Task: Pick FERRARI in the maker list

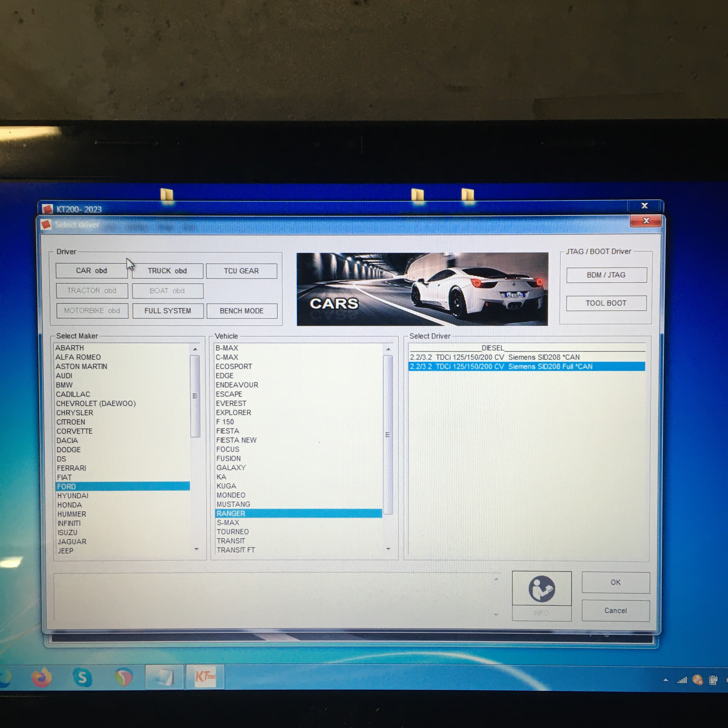Action: pyautogui.click(x=71, y=468)
